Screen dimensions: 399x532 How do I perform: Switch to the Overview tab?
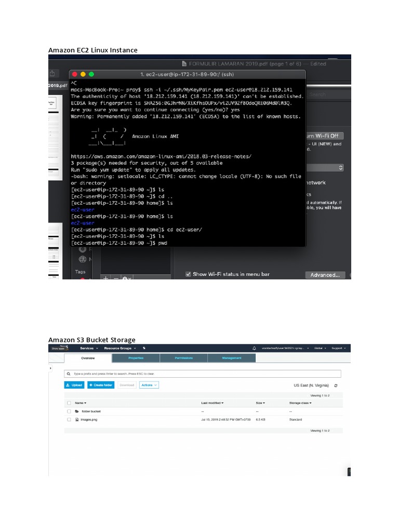[x=88, y=358]
